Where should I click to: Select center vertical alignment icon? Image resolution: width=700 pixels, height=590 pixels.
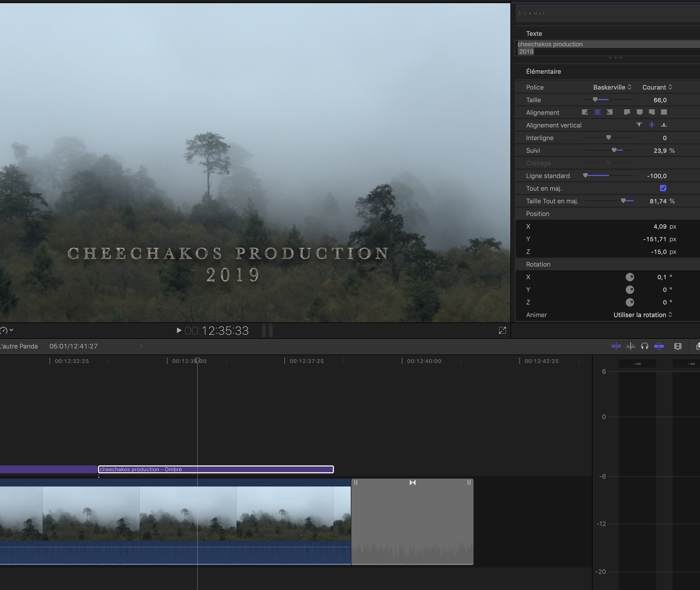coord(652,125)
